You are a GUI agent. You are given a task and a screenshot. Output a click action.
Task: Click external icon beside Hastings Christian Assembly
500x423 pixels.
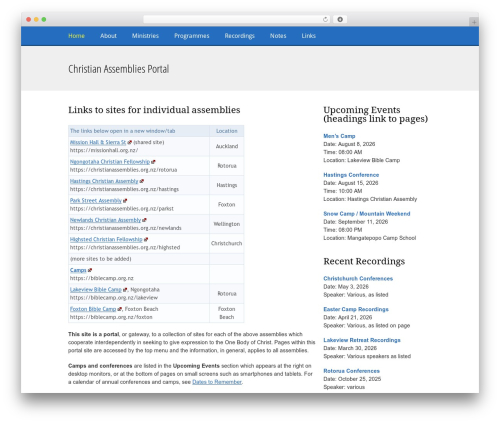(141, 181)
